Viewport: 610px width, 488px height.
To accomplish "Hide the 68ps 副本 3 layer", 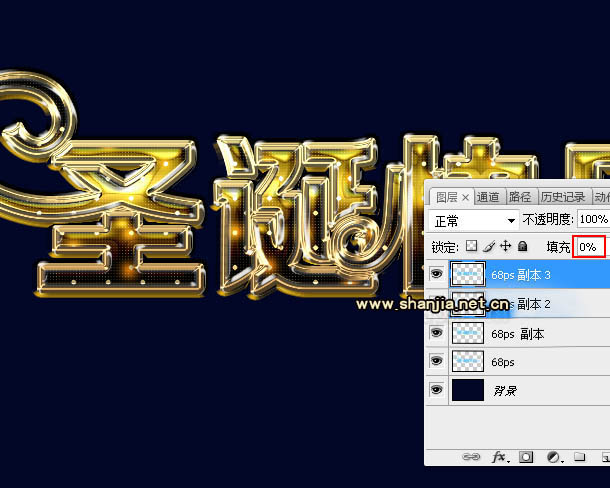I will tap(436, 274).
